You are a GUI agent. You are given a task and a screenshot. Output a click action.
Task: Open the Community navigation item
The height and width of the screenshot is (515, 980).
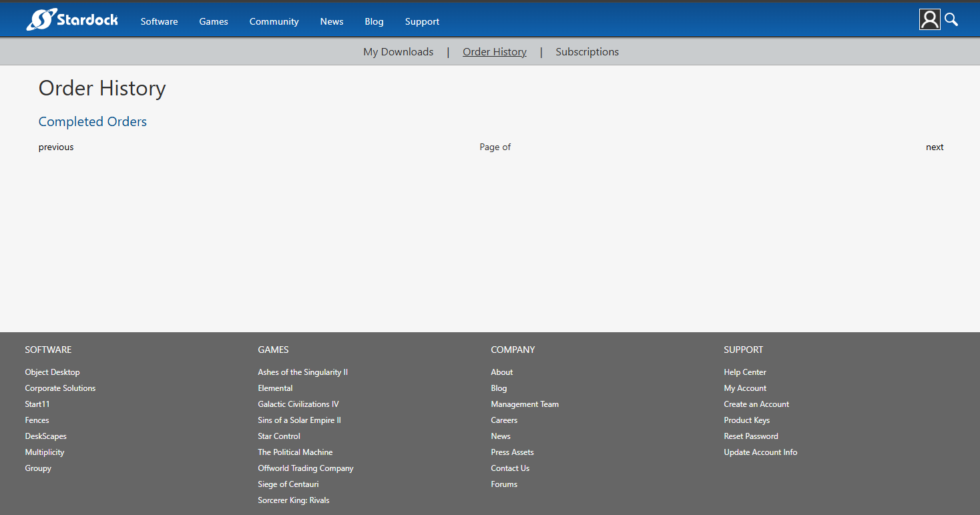pyautogui.click(x=274, y=21)
